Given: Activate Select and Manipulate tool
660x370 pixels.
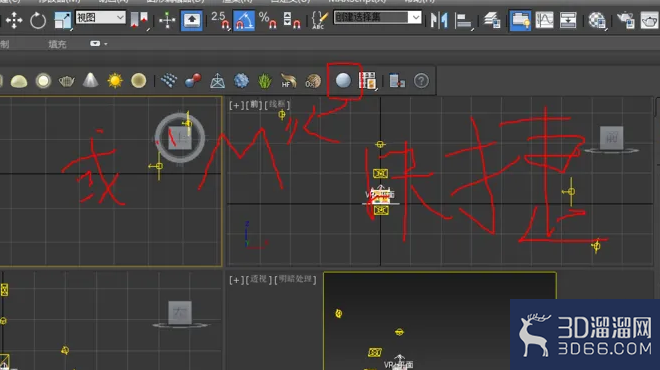Looking at the screenshot, I should (167, 20).
